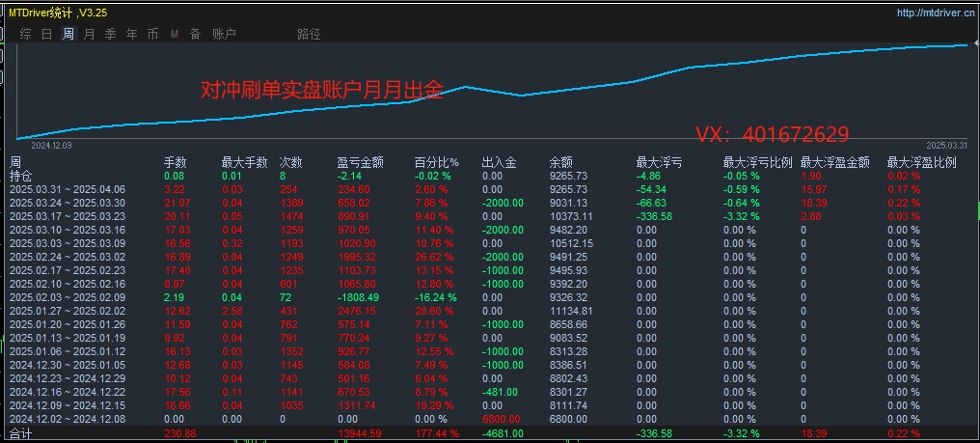Click the 百分比% column header
This screenshot has width=980, height=443.
[x=437, y=163]
